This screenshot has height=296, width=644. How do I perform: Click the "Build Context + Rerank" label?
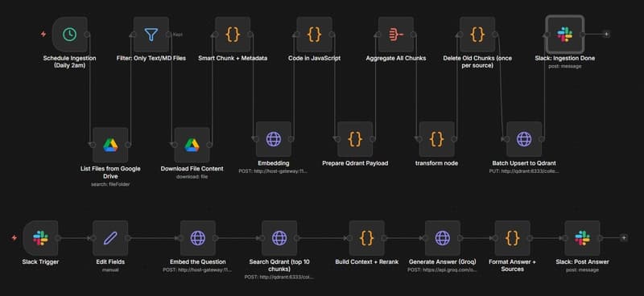(367, 261)
